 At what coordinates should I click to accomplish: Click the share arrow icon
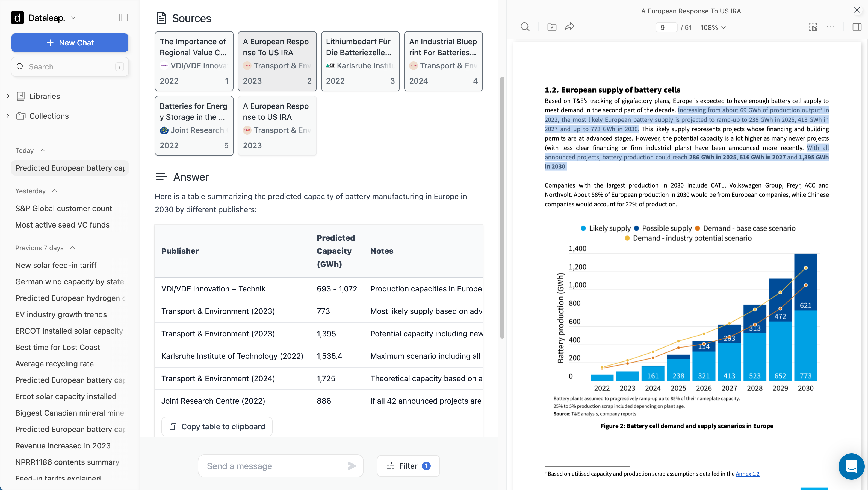[x=569, y=27]
